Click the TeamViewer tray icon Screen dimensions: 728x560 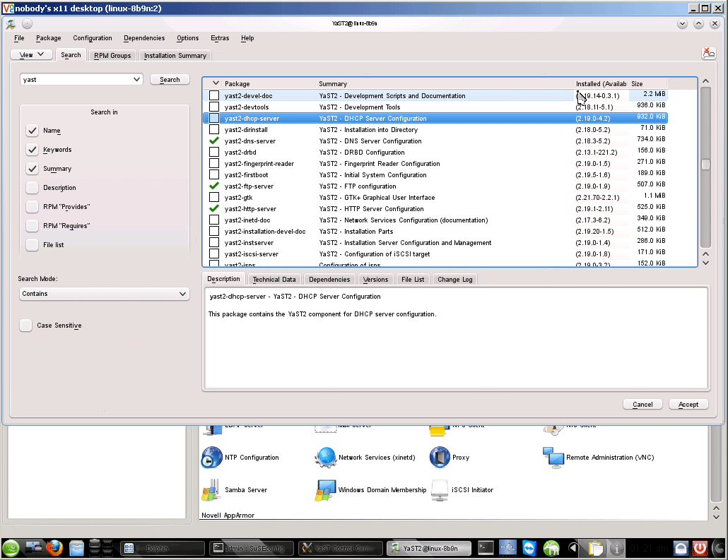coord(529,549)
